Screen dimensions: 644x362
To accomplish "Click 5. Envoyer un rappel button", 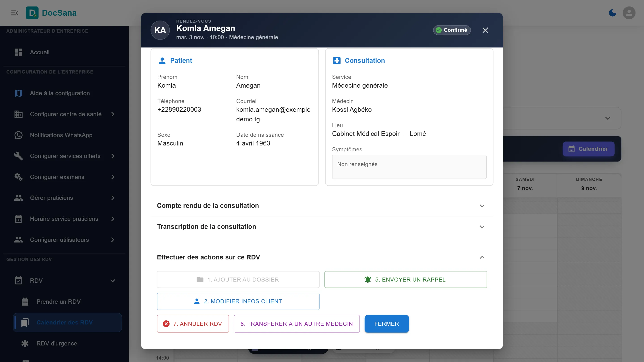I will pos(405,280).
